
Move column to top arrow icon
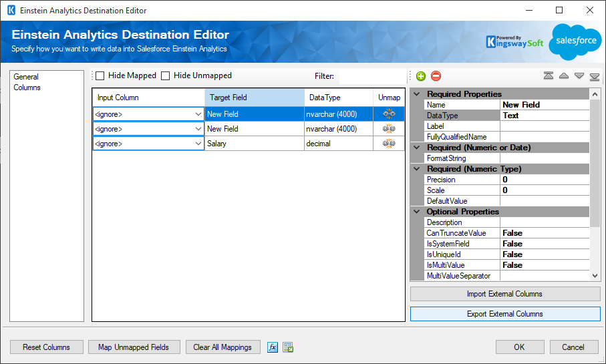click(x=549, y=75)
